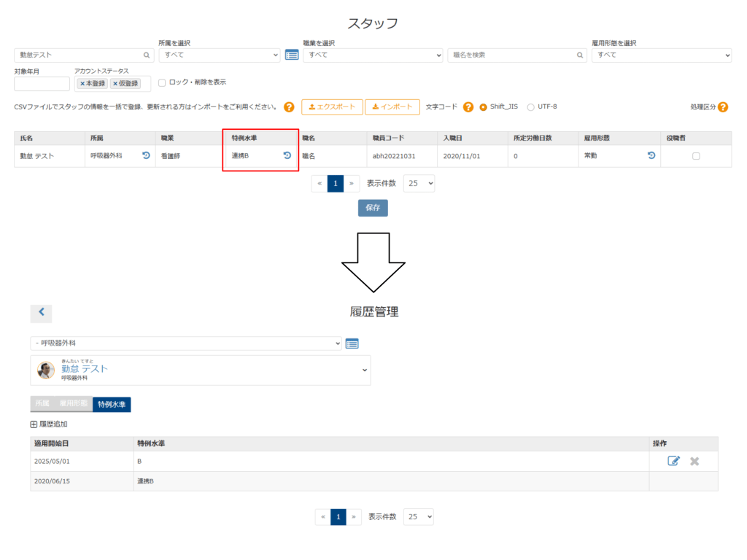Click help icon next to エクスポート button
Image resolution: width=747 pixels, height=560 pixels.
[x=289, y=107]
